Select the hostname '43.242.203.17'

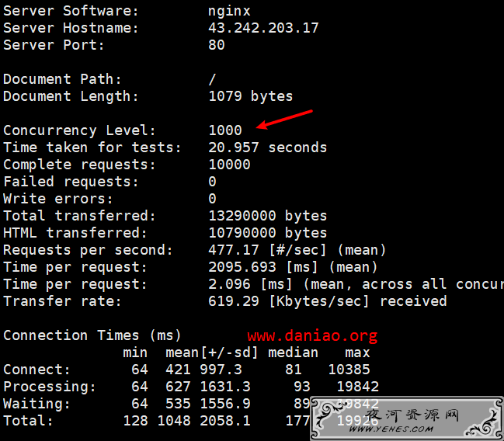pos(263,28)
